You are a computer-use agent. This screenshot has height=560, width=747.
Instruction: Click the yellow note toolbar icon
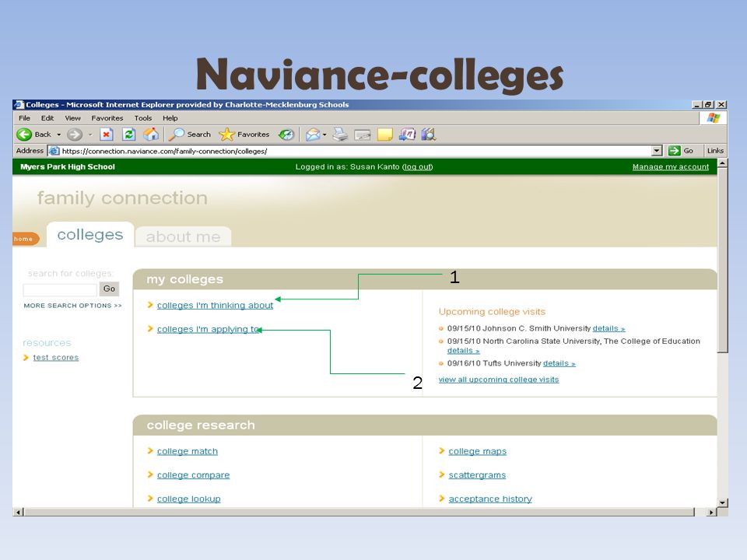tap(385, 135)
